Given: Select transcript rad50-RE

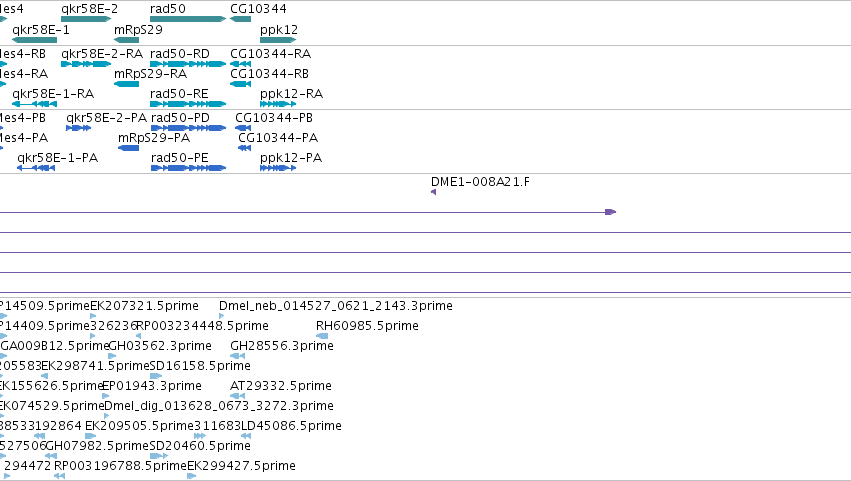Looking at the screenshot, I should click(188, 104).
